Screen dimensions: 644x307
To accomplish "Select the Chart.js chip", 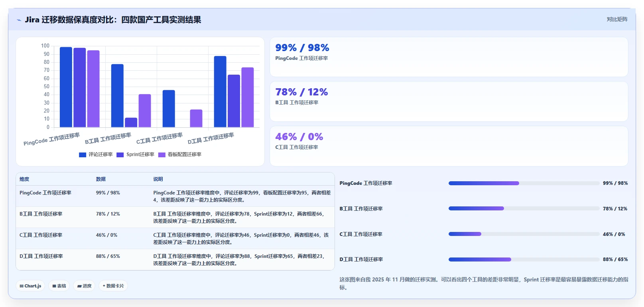I will tap(30, 286).
